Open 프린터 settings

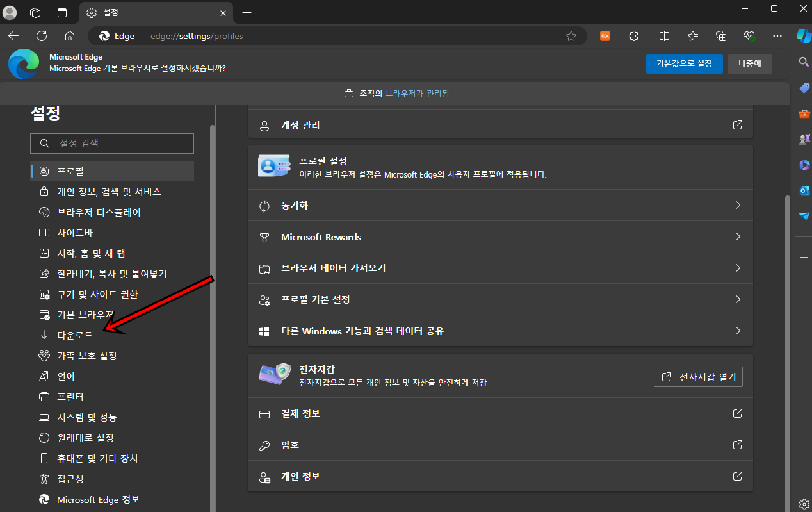coord(112,397)
